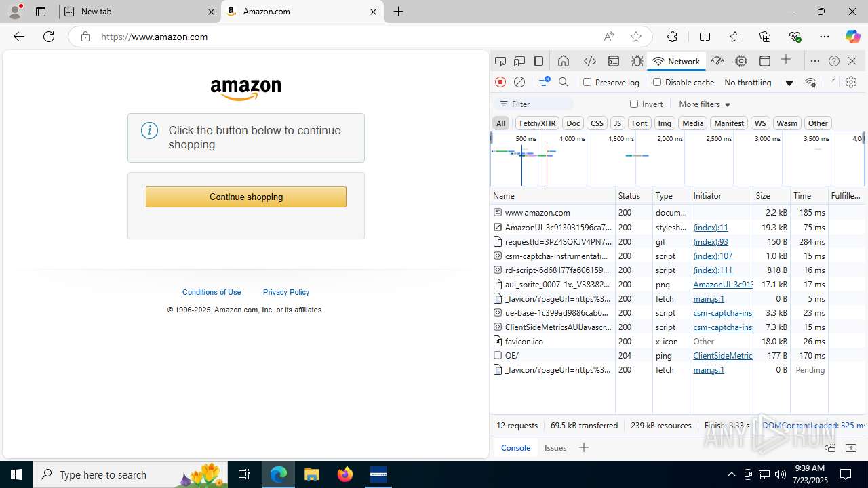This screenshot has height=488, width=868.
Task: Toggle the network filter bar icon
Action: (544, 82)
